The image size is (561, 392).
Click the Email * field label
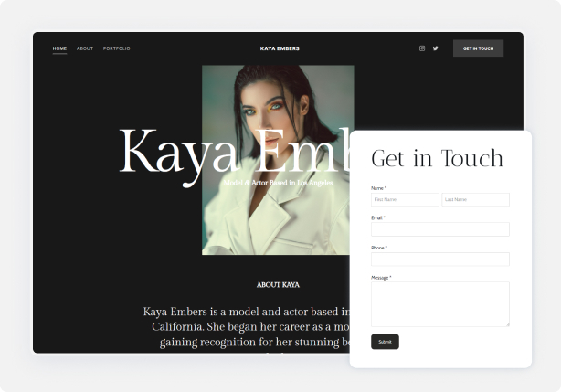[x=378, y=217]
